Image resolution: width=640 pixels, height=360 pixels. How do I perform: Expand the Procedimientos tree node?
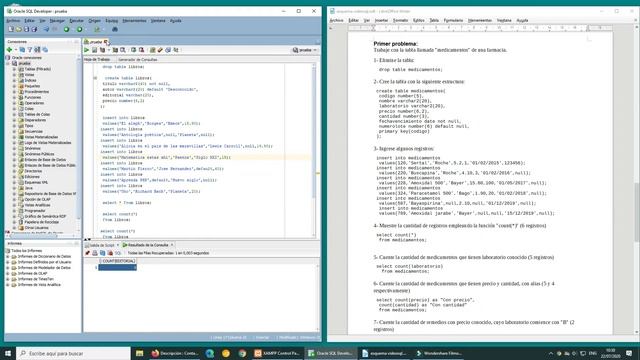(x=14, y=92)
